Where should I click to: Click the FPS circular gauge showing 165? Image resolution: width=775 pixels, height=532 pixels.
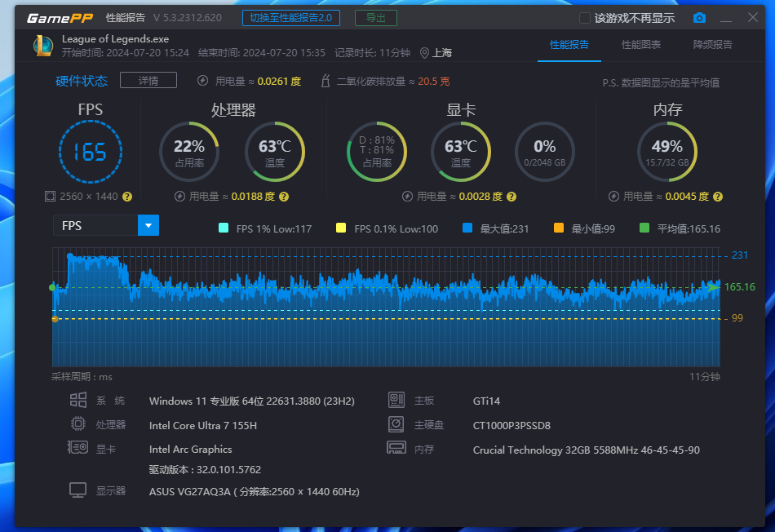pos(91,152)
